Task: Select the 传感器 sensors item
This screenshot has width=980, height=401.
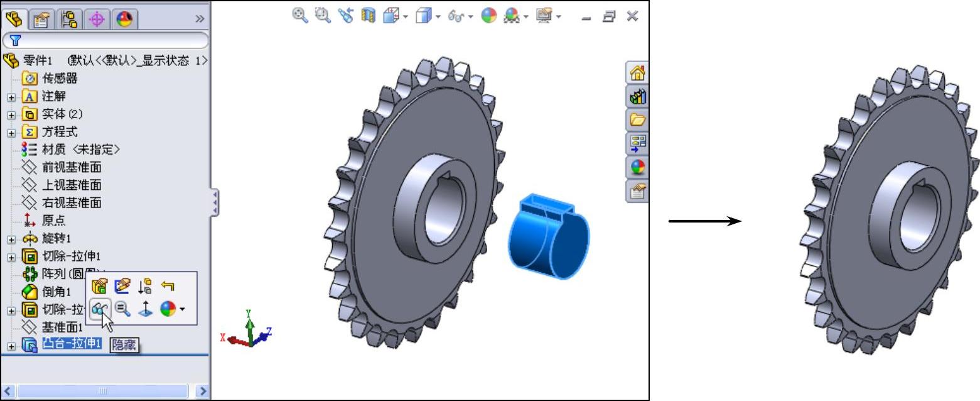Action: (x=50, y=79)
